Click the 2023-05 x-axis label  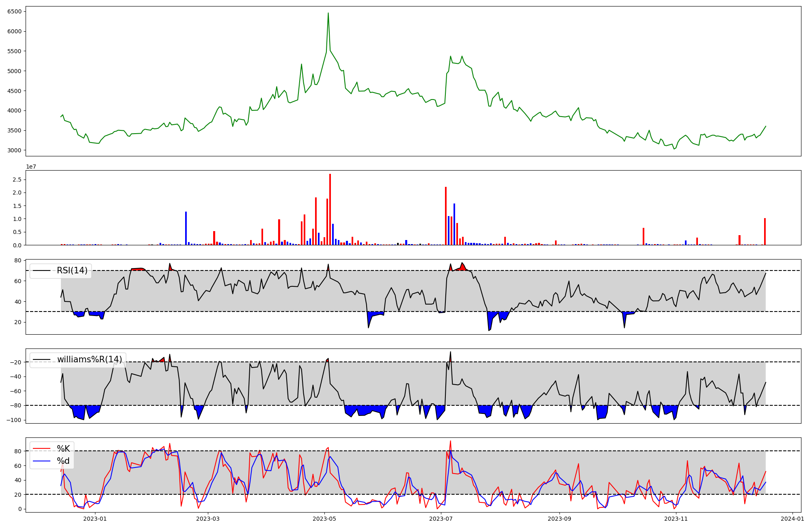(324, 519)
